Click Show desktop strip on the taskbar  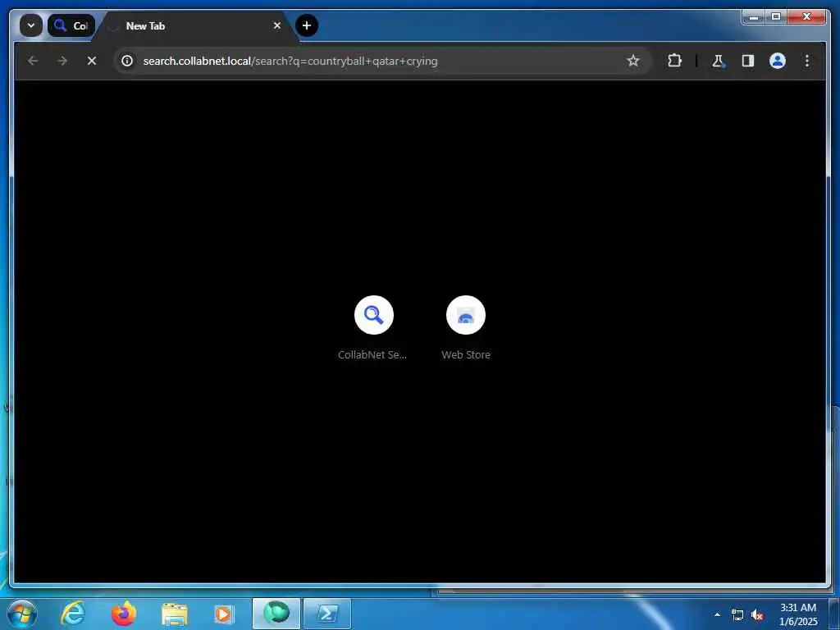tap(834, 614)
